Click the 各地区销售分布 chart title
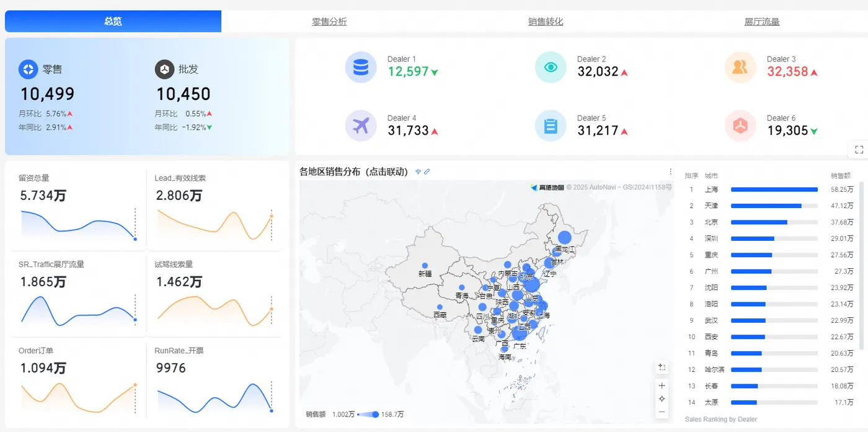Viewport: 868px width, 432px height. pyautogui.click(x=353, y=172)
